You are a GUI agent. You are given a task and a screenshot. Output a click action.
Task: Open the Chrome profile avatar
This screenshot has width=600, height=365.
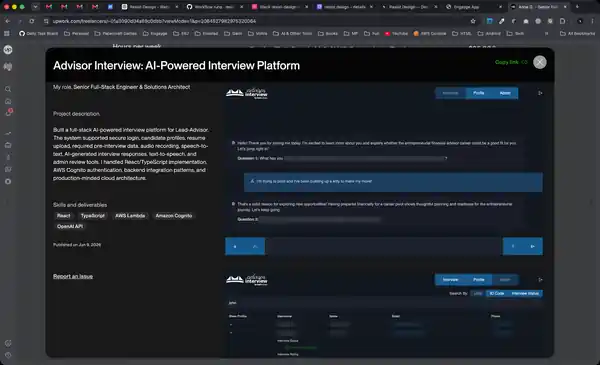pos(580,21)
